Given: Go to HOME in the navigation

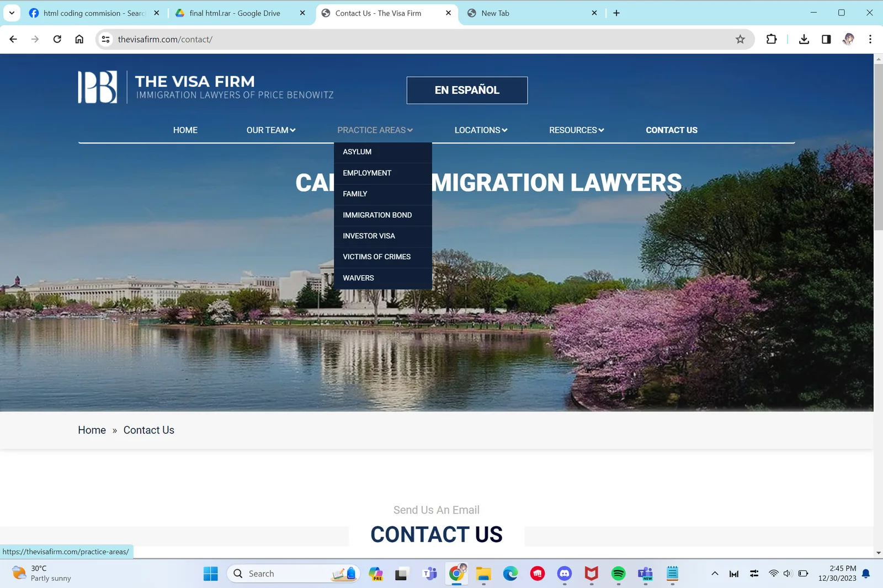Looking at the screenshot, I should 185,130.
